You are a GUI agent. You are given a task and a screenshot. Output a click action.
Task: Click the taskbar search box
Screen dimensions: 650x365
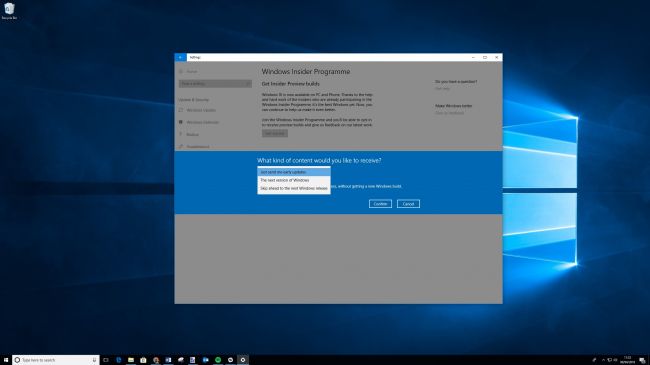pos(56,360)
